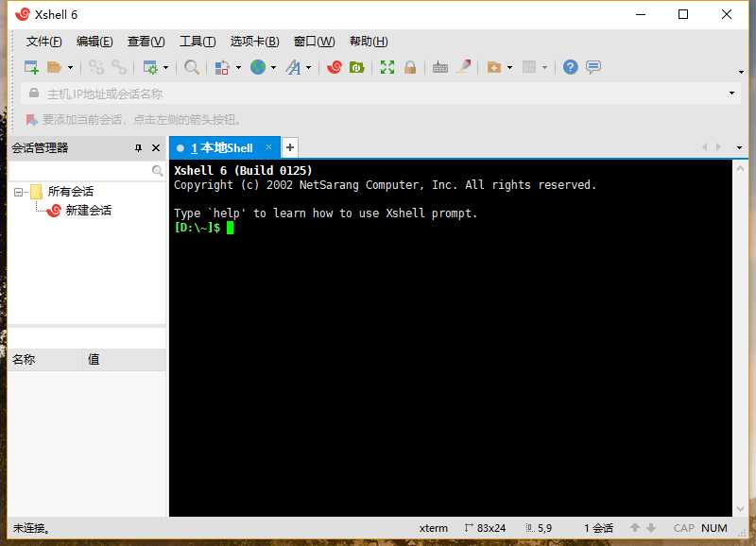Expand the open session dropdown arrow
756x546 pixels.
(x=70, y=67)
